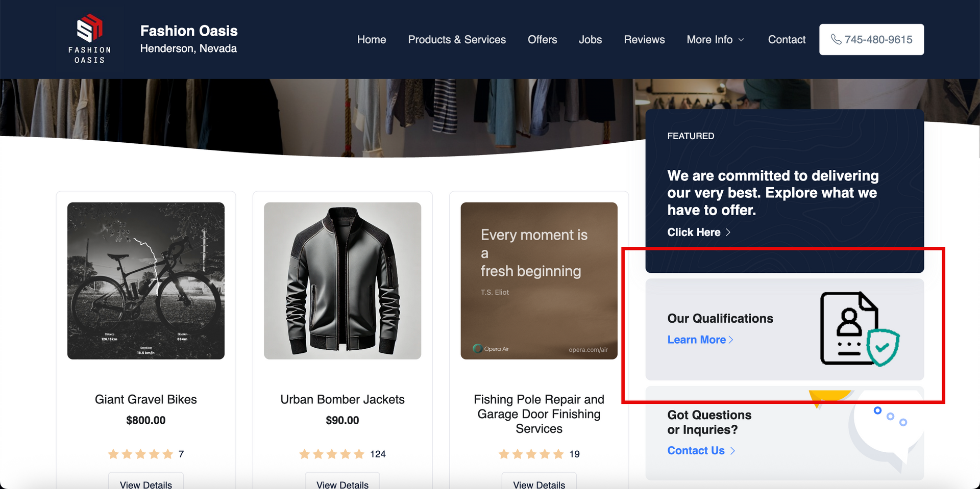The width and height of the screenshot is (980, 489).
Task: Navigate to Products & Services
Action: (x=457, y=39)
